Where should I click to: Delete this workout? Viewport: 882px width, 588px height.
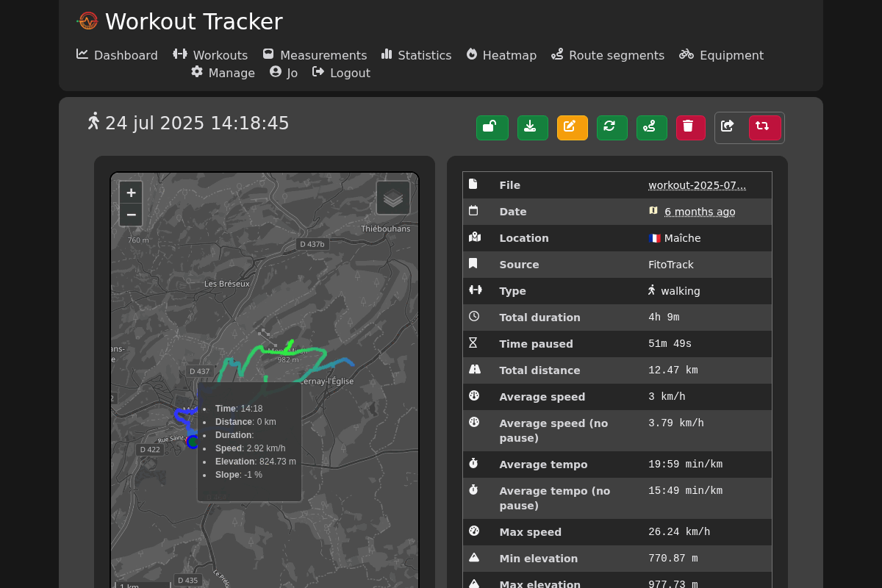pos(690,128)
